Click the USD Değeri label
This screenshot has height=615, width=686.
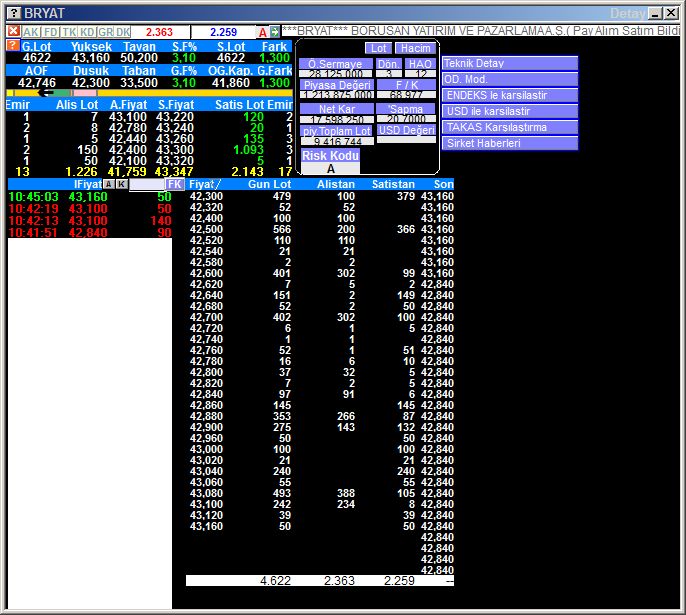[406, 130]
